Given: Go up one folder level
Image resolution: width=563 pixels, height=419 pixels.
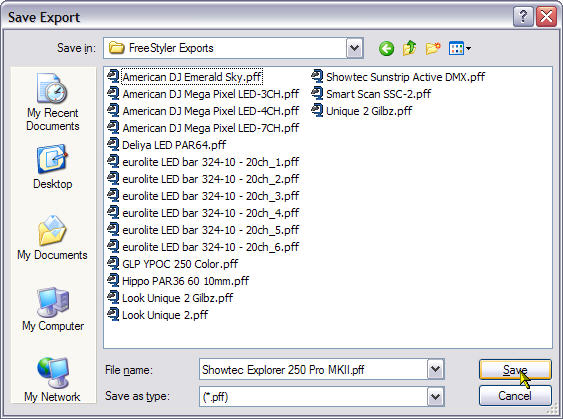Looking at the screenshot, I should [x=409, y=48].
